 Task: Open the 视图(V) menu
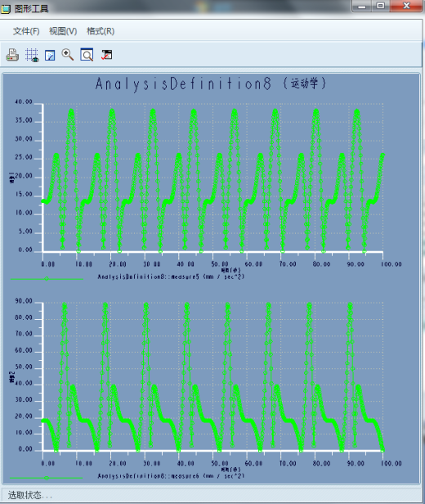point(63,31)
